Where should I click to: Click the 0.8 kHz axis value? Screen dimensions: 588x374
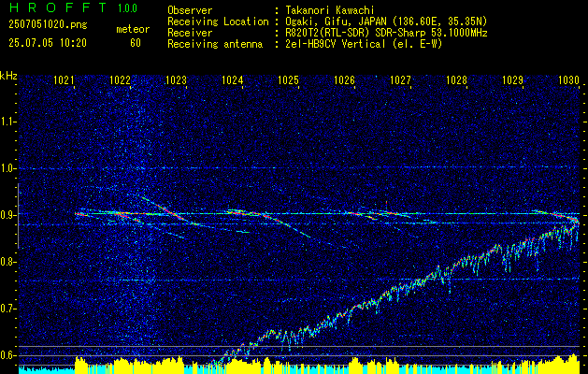[x=7, y=262]
